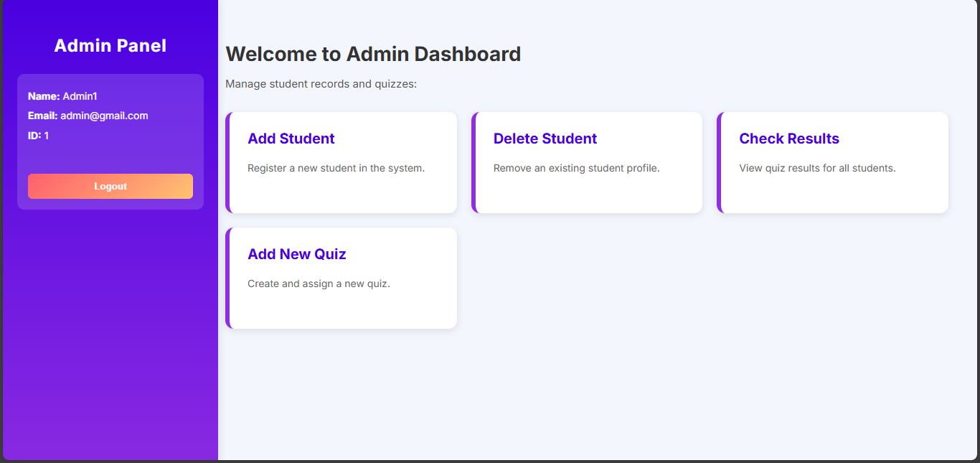Viewport: 980px width, 463px height.
Task: Click the view quiz results description
Action: [817, 167]
